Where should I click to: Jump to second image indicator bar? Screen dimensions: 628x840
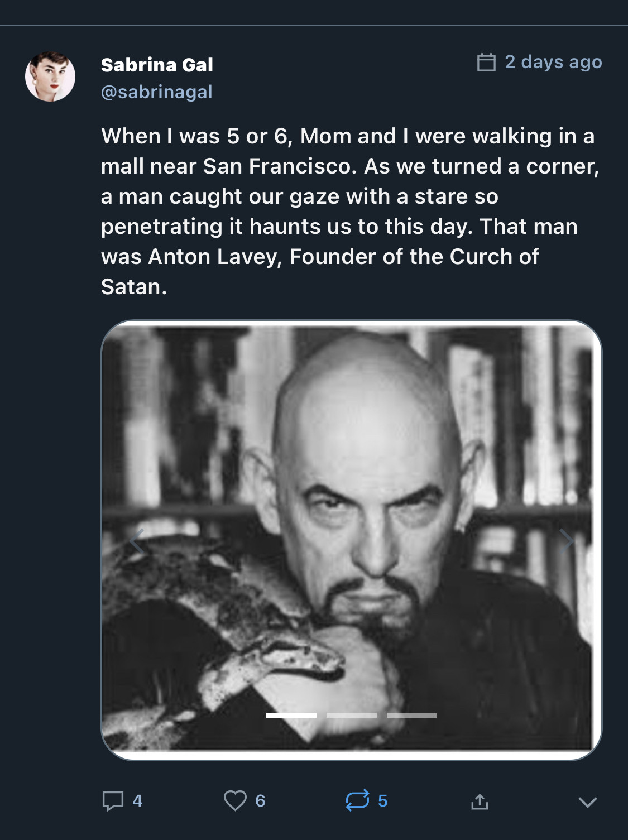(x=351, y=715)
